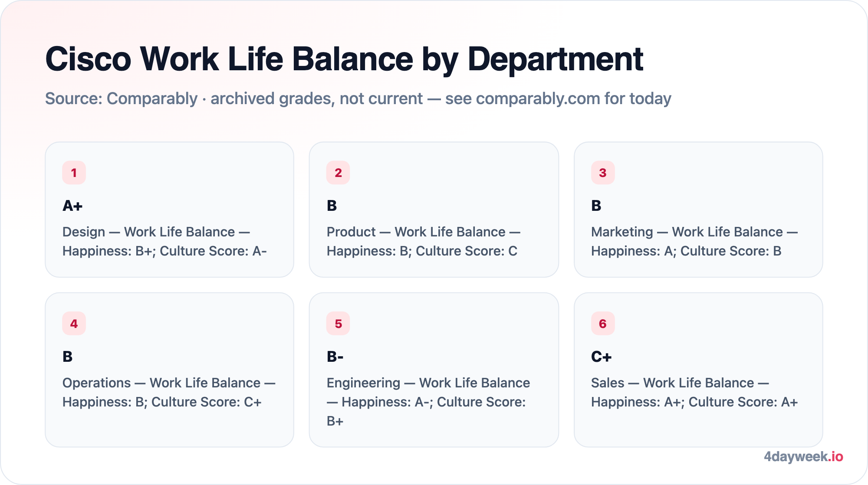The height and width of the screenshot is (485, 868).
Task: Click the number 6 rank badge
Action: (x=603, y=324)
